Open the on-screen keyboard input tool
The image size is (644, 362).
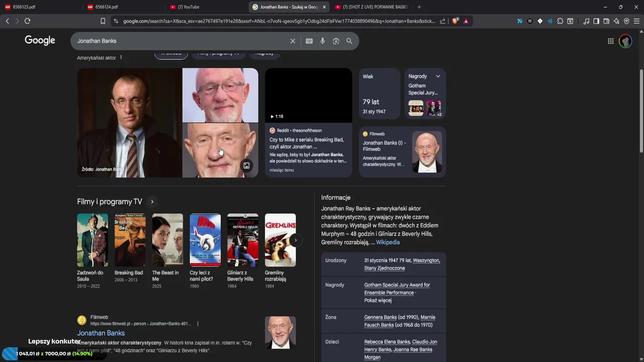[309, 41]
